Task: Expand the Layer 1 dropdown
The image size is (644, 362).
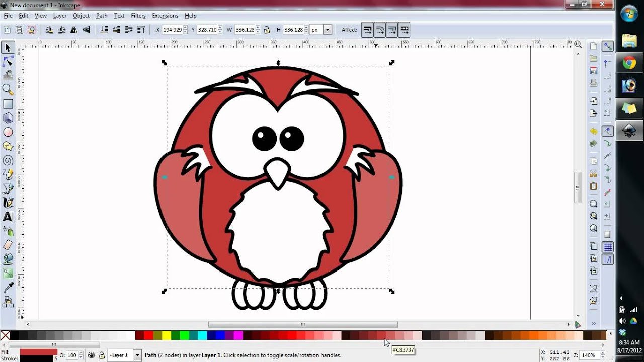Action: [137, 355]
